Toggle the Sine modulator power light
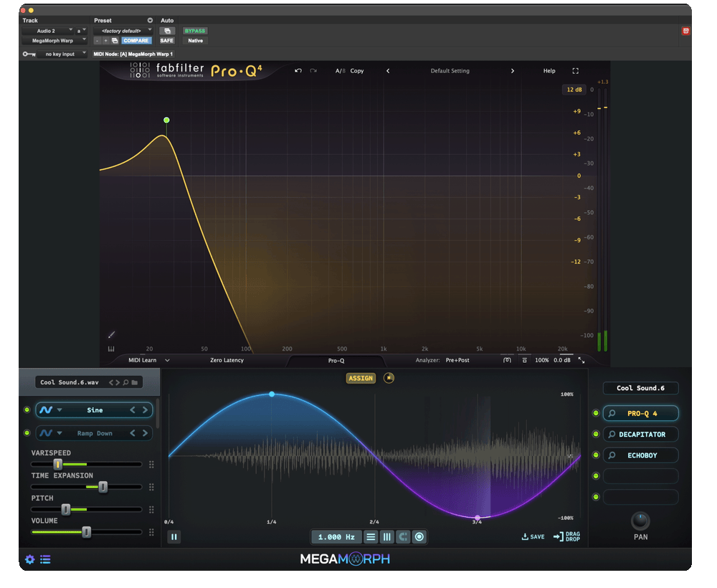This screenshot has width=717, height=588. click(27, 409)
